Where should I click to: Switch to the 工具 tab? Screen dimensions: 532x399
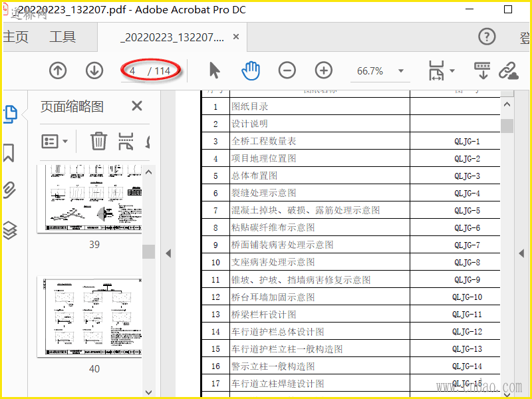point(63,37)
